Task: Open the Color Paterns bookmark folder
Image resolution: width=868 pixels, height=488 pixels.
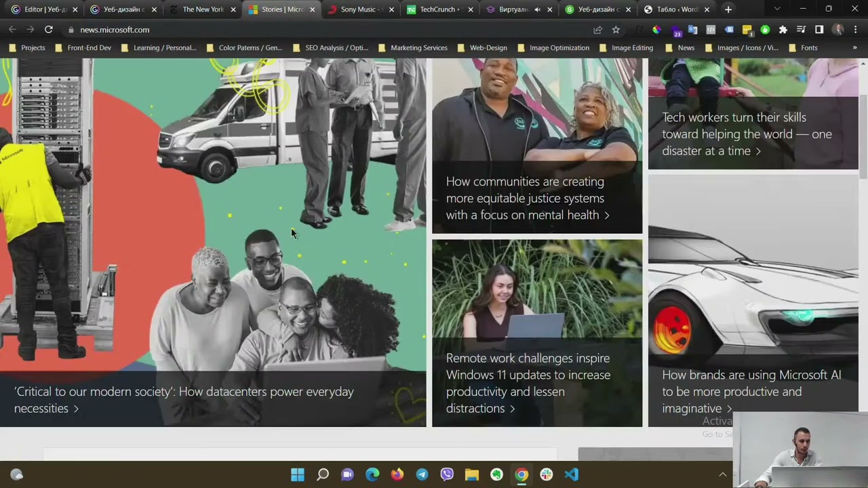Action: [x=244, y=48]
